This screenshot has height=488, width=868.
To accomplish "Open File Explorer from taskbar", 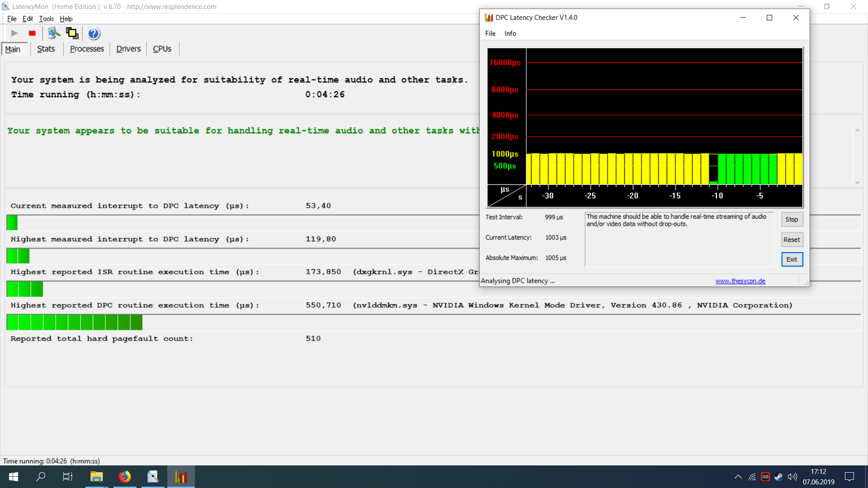I will click(96, 477).
